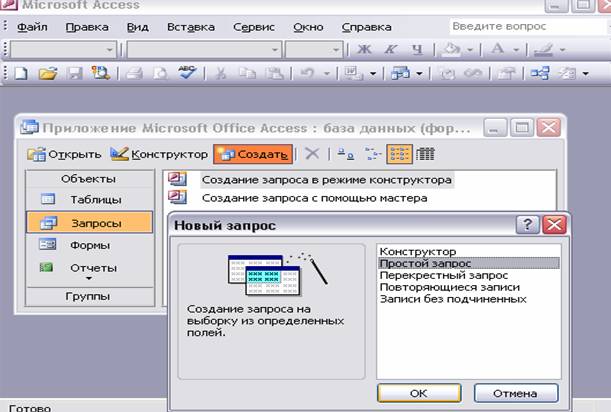
Task: Switch database window to details view
Action: point(425,154)
